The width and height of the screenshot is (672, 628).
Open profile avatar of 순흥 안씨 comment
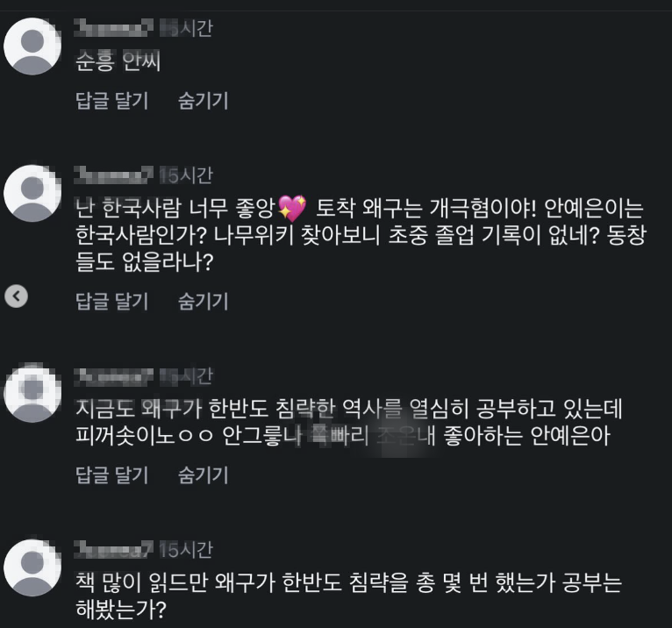click(x=32, y=46)
